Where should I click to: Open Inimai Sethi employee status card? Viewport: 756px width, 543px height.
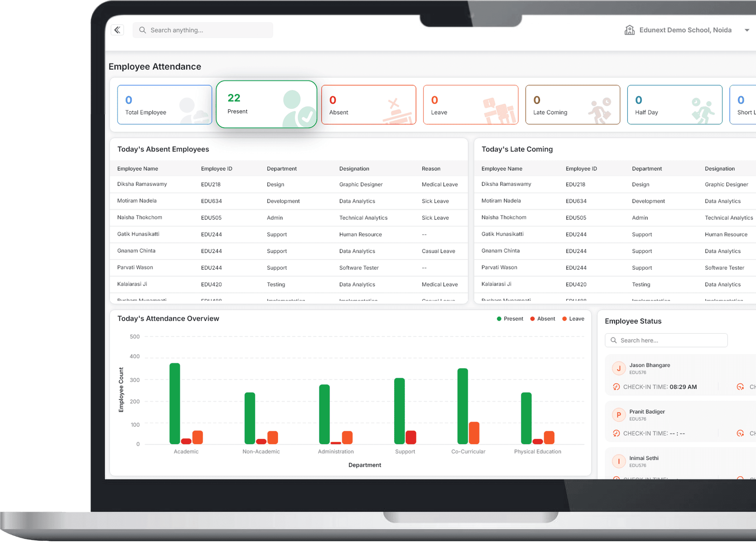click(x=681, y=464)
